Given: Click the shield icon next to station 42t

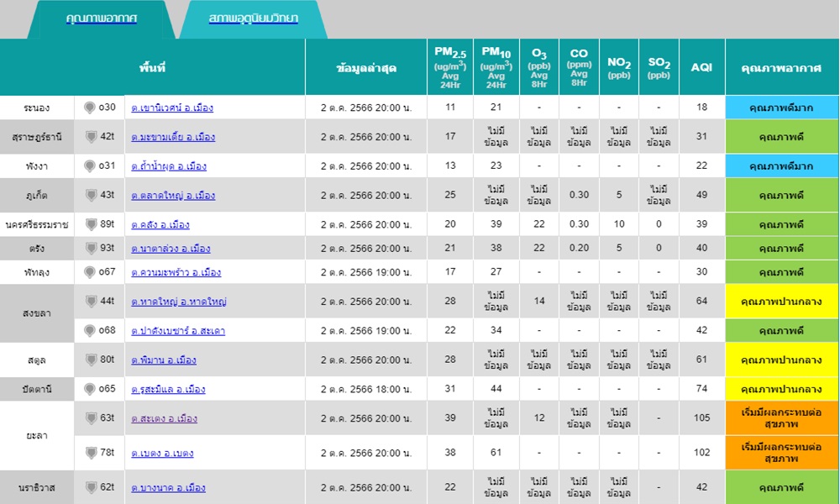Looking at the screenshot, I should click(x=90, y=137).
